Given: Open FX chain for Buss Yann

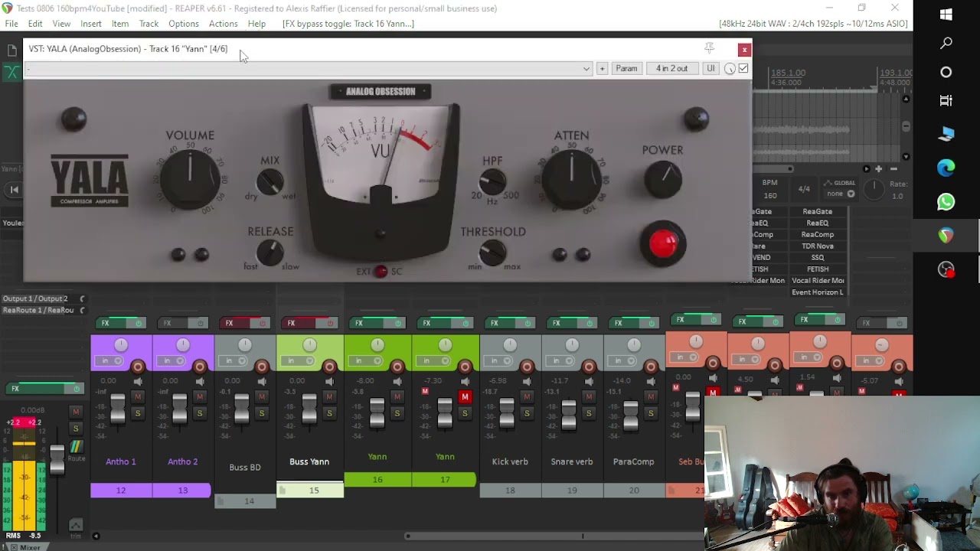Looking at the screenshot, I should (291, 323).
